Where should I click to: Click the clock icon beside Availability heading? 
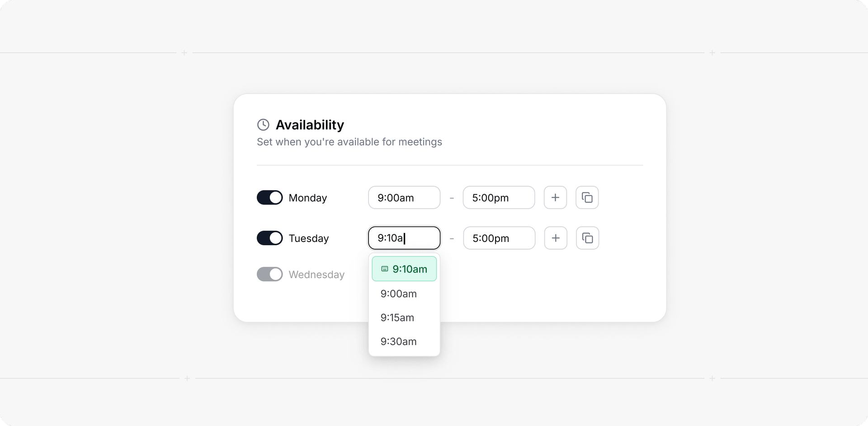pyautogui.click(x=264, y=125)
